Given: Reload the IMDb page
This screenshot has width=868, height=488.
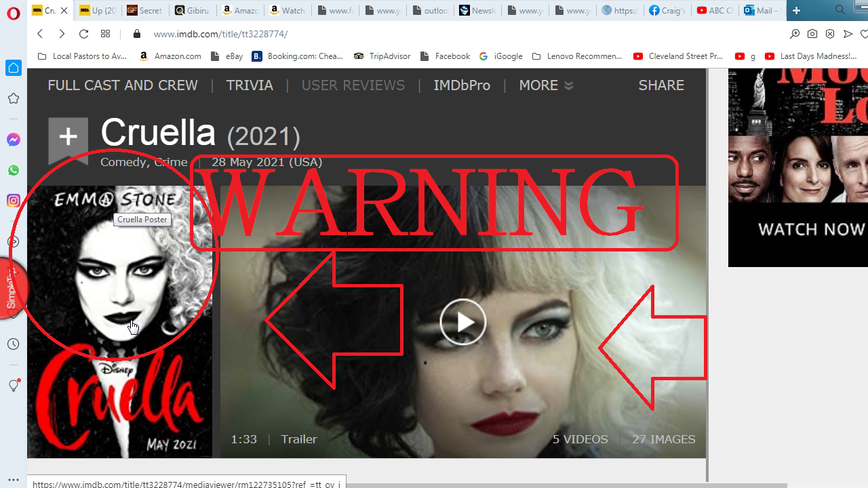Looking at the screenshot, I should pyautogui.click(x=83, y=34).
